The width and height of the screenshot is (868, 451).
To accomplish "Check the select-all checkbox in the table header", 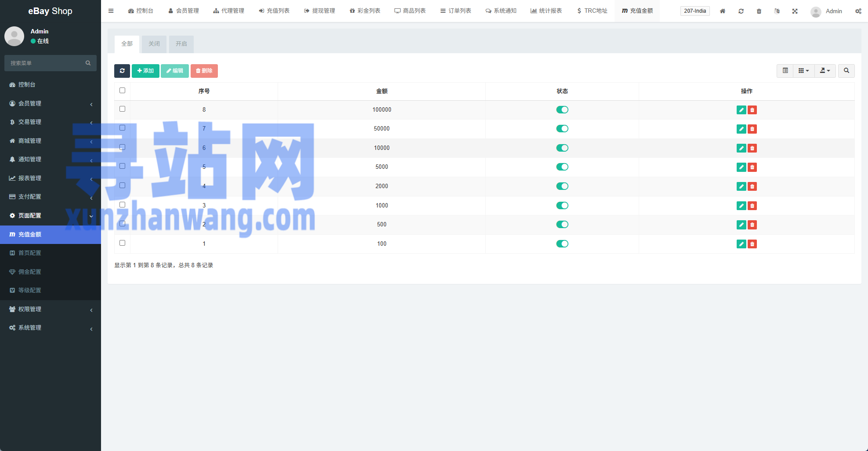I will [x=123, y=91].
